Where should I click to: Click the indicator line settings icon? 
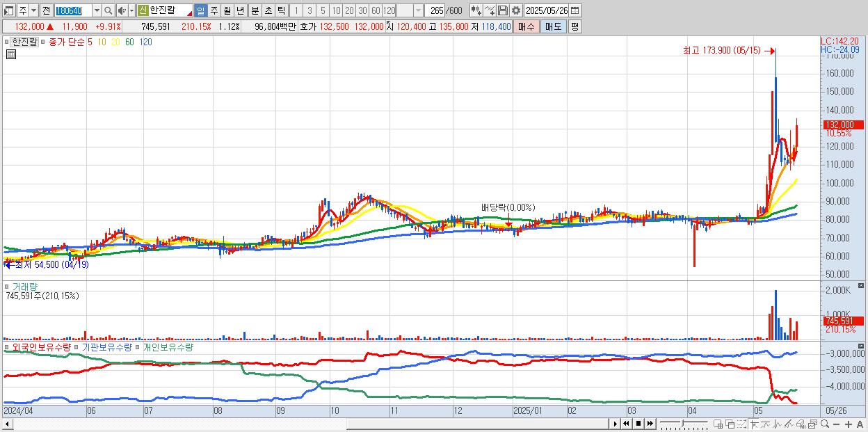click(x=489, y=10)
